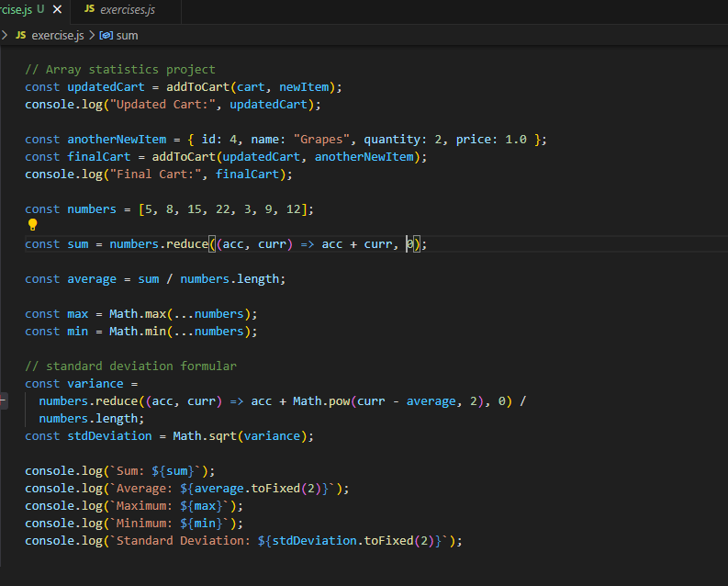
Task: Click 'variance' in 'const variance =' line
Action: (95, 384)
